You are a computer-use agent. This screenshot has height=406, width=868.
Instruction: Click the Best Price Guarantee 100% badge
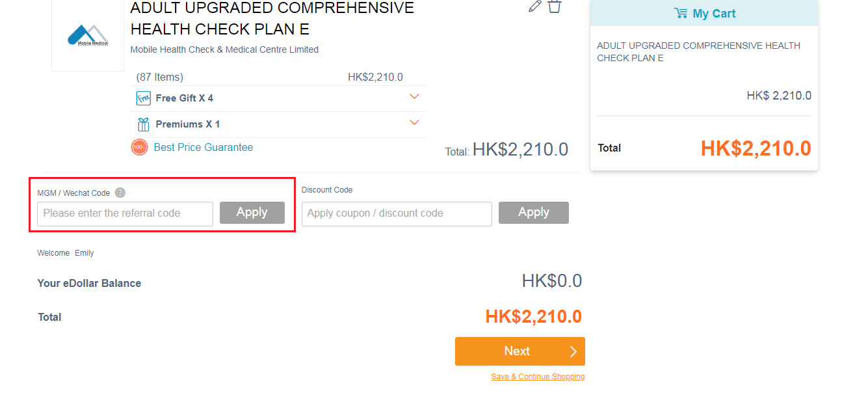(139, 148)
